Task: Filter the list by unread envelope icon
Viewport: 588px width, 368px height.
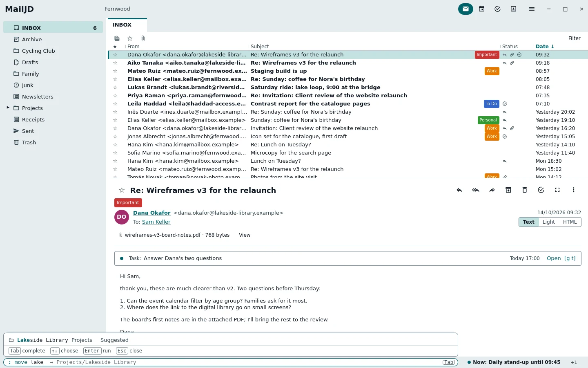Action: 117,38
